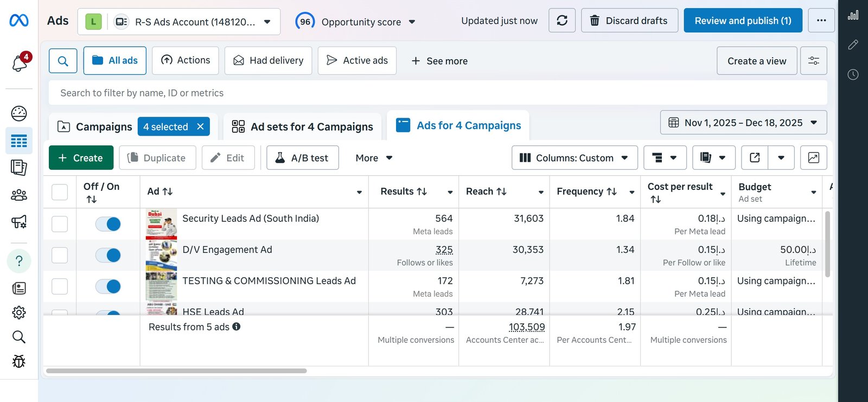The image size is (868, 402).
Task: Open the date range Nov 1 – Dec 18 picker
Action: click(744, 123)
